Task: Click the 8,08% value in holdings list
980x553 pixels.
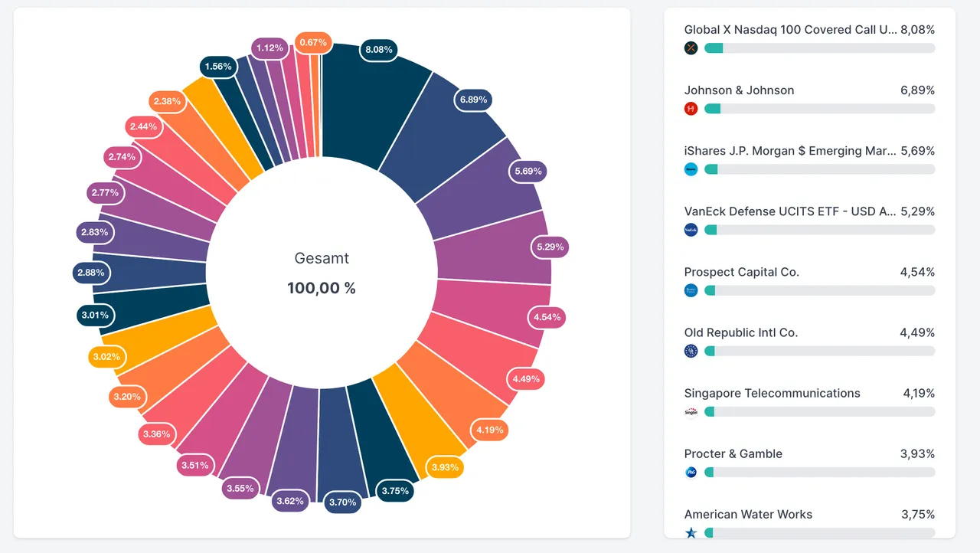Action: (x=918, y=30)
